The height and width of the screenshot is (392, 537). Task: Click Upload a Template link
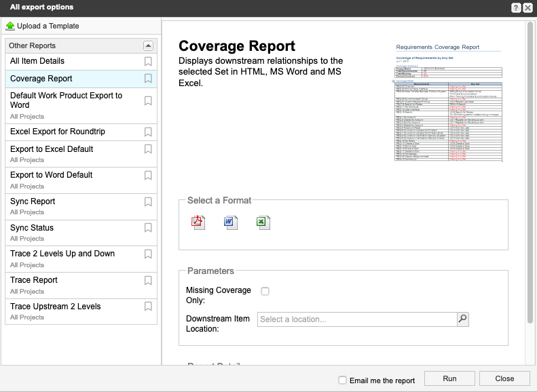[48, 26]
